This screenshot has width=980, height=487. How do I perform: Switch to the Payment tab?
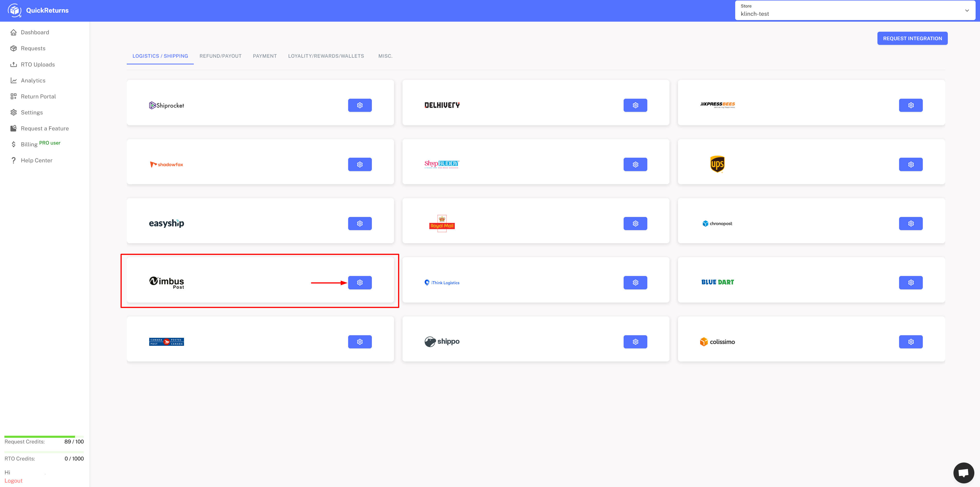click(x=265, y=56)
